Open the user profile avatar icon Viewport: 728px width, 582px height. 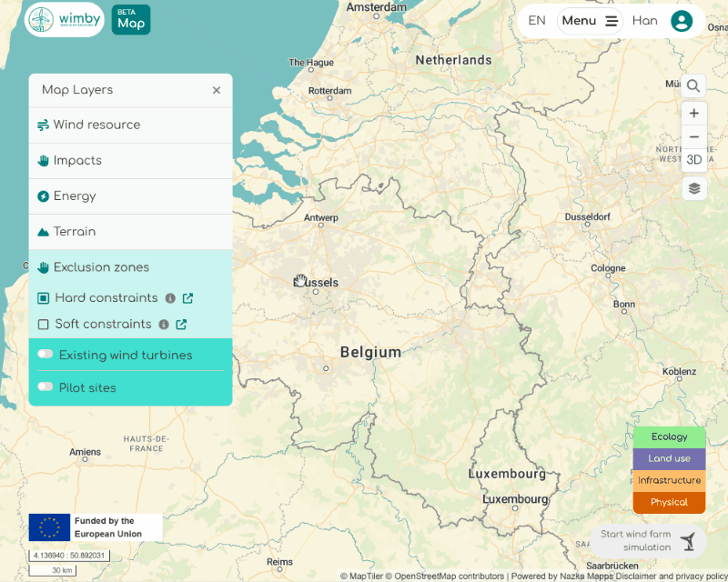pos(681,21)
